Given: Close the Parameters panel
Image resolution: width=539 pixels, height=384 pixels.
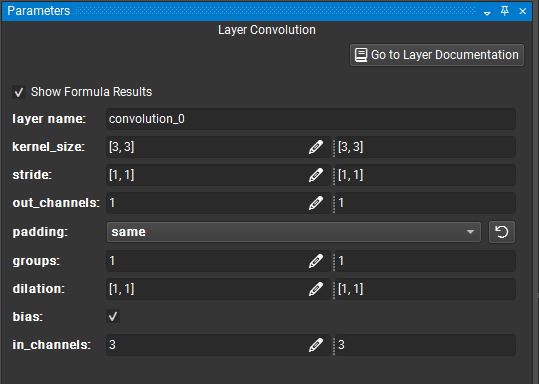Looking at the screenshot, I should click(522, 11).
